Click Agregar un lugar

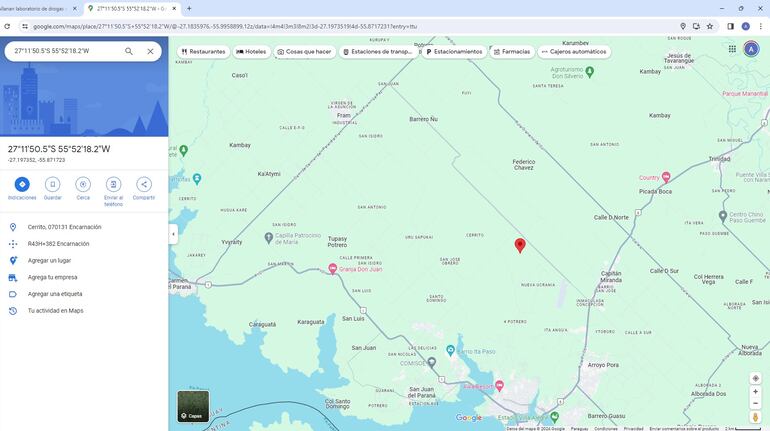pos(49,260)
